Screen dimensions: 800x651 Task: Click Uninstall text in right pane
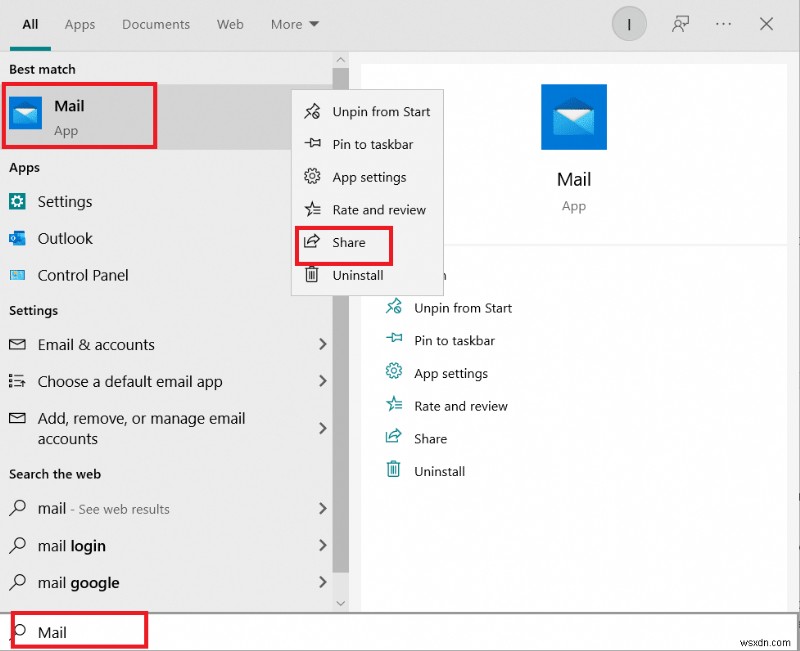(439, 471)
